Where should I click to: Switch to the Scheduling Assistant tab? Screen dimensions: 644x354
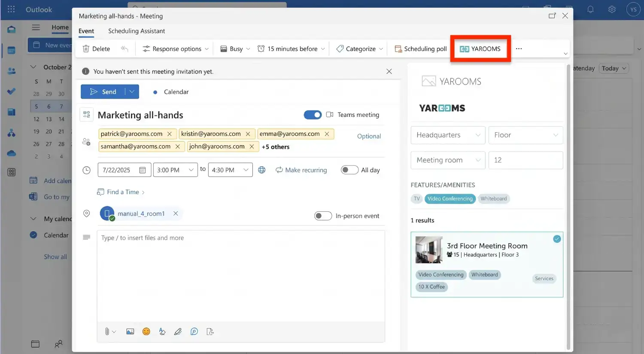pyautogui.click(x=137, y=31)
